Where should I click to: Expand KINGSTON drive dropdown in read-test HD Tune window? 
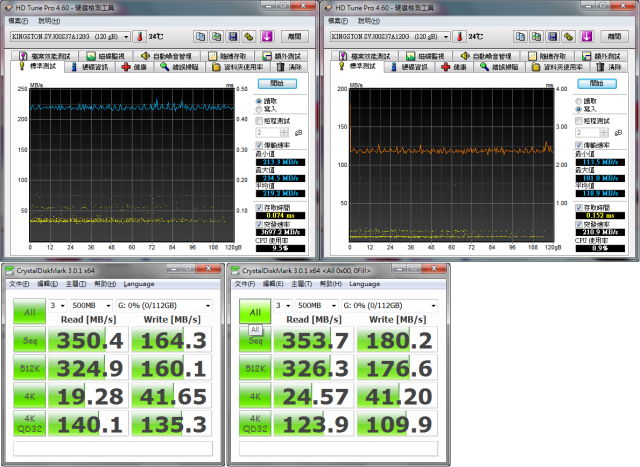coord(126,37)
